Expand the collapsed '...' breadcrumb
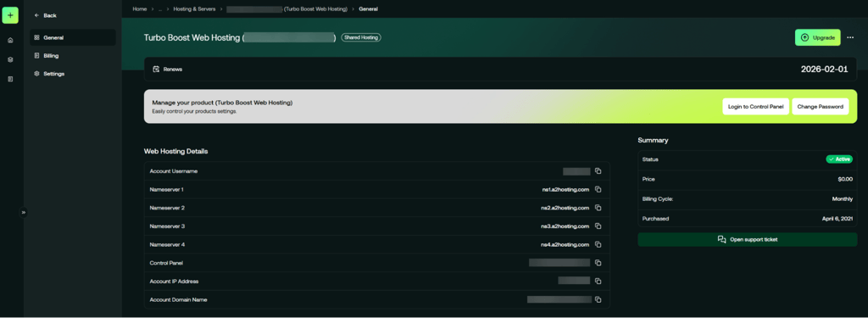868x318 pixels. click(160, 8)
